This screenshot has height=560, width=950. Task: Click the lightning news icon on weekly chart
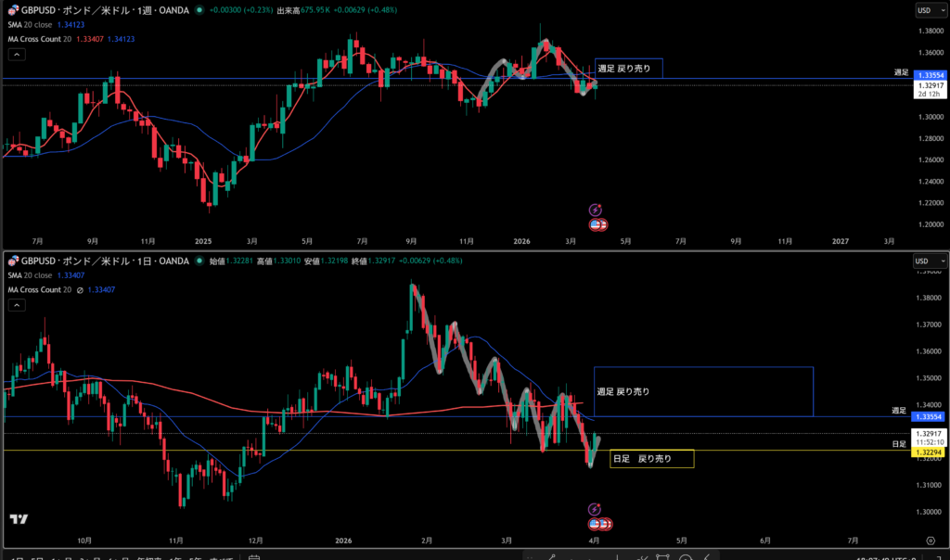(x=597, y=210)
